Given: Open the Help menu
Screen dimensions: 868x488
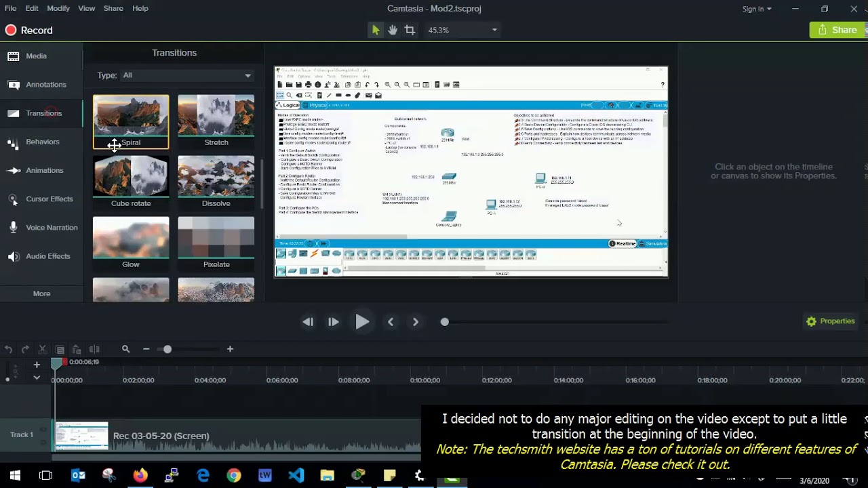Looking at the screenshot, I should click(140, 8).
